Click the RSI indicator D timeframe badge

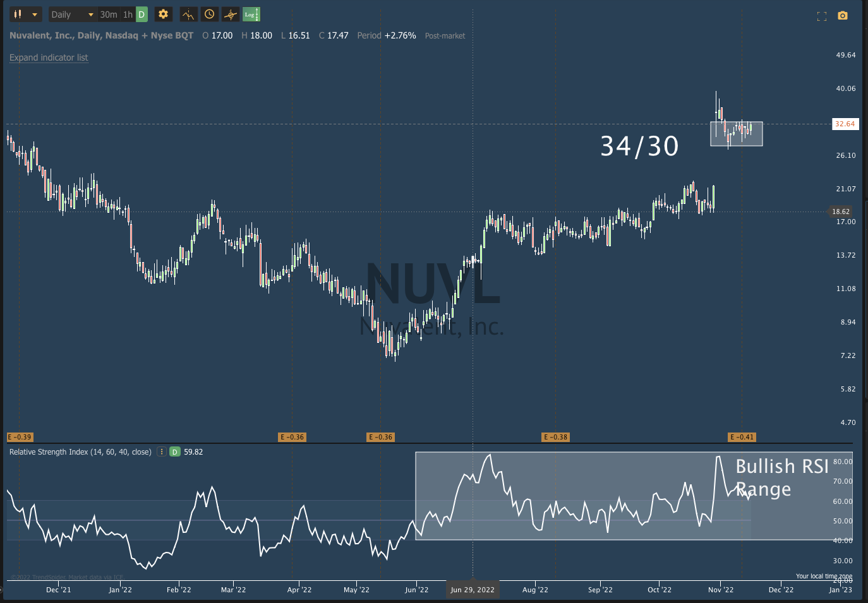[175, 451]
